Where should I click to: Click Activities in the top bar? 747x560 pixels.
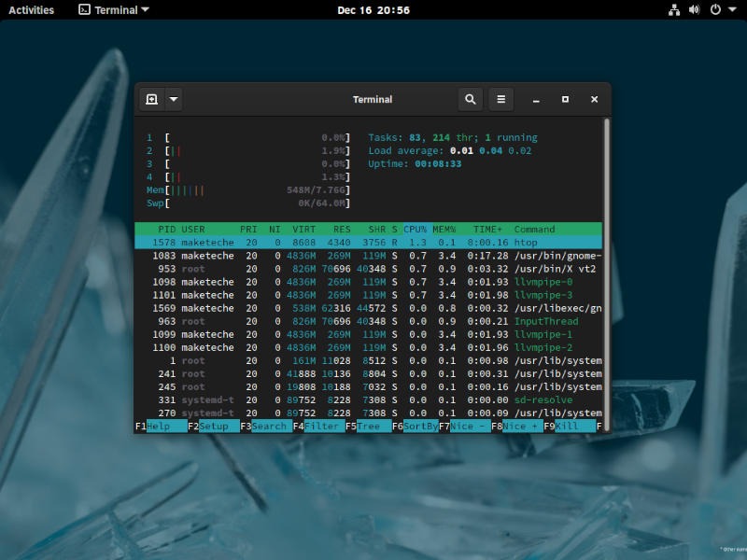(x=30, y=9)
